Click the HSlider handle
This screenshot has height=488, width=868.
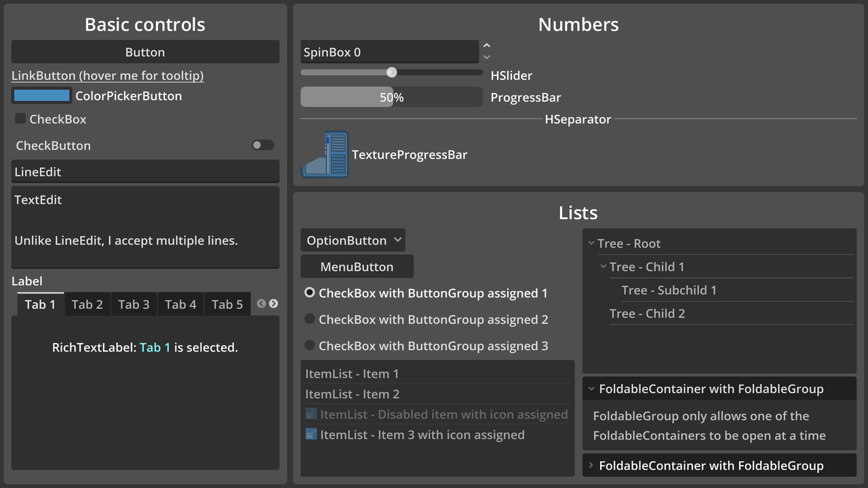[x=391, y=72]
